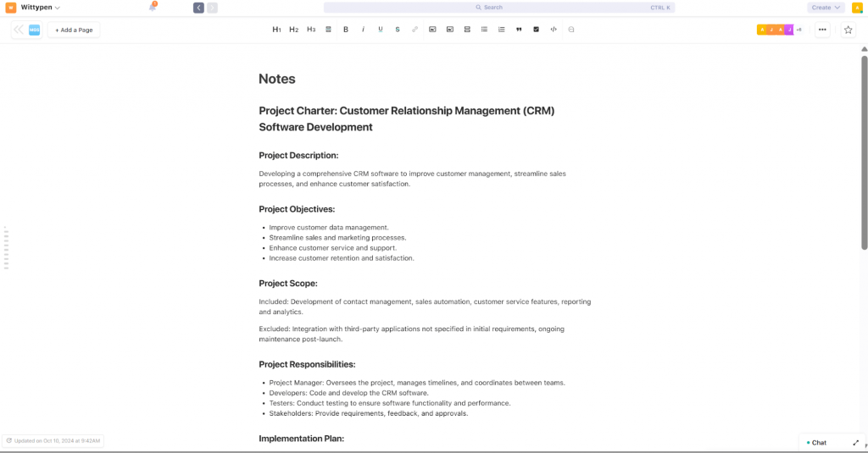Expand chat with the diagonal arrow icon
The width and height of the screenshot is (868, 453).
(x=856, y=443)
